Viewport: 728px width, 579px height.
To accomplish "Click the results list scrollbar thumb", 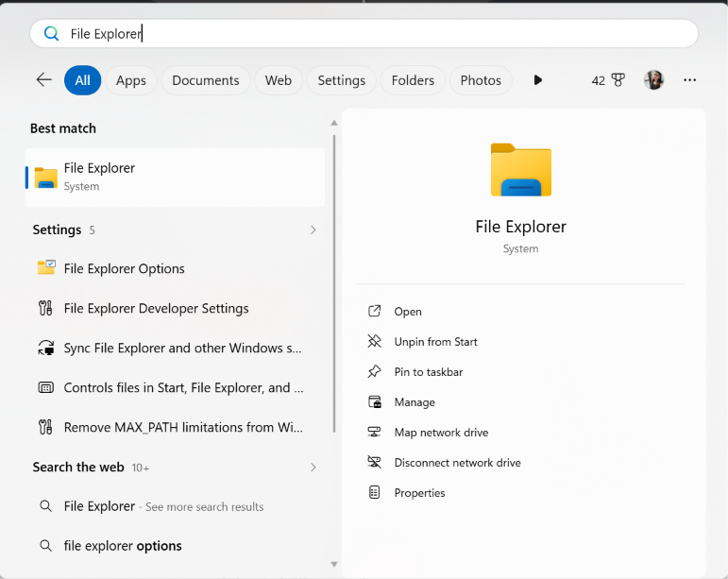I will [334, 283].
